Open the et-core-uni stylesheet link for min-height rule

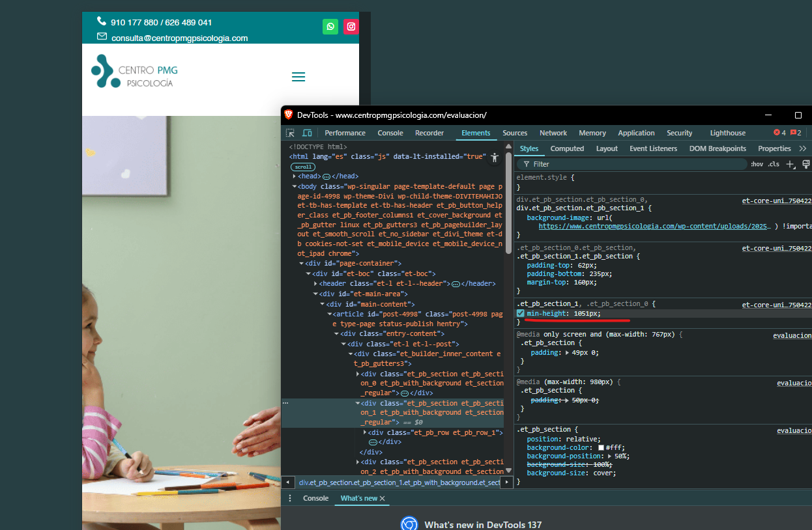tap(777, 305)
